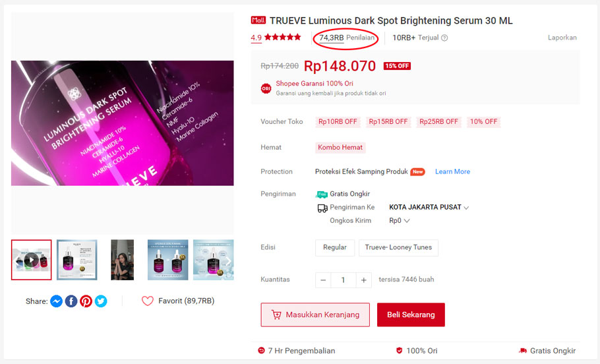Select the Regular edition option
The height and width of the screenshot is (364, 600).
click(x=335, y=248)
